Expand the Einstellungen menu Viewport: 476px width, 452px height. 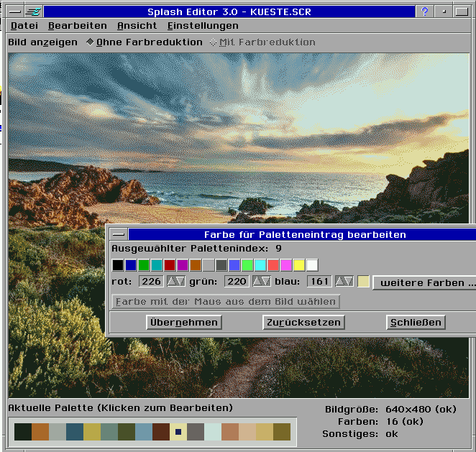tap(203, 26)
